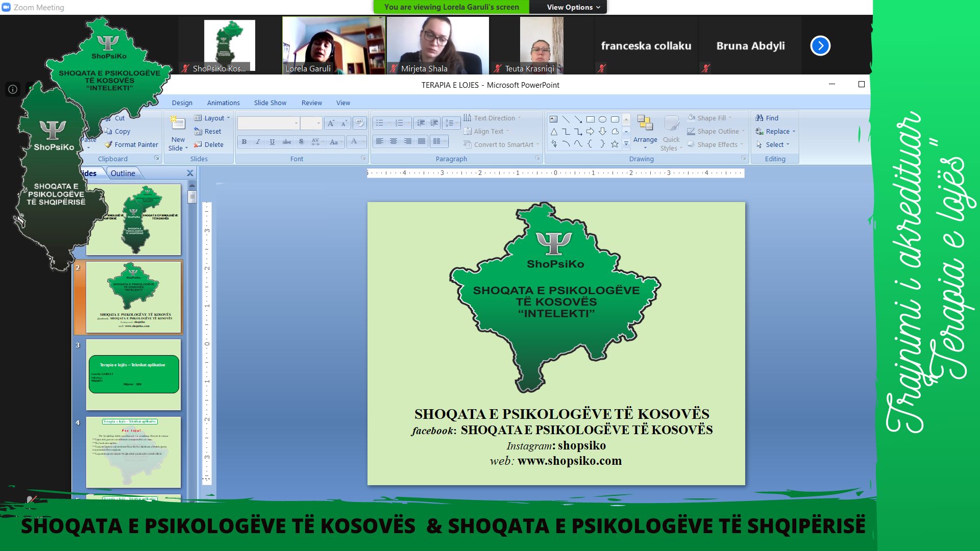
Task: Open the Align Text dropdown
Action: click(486, 131)
